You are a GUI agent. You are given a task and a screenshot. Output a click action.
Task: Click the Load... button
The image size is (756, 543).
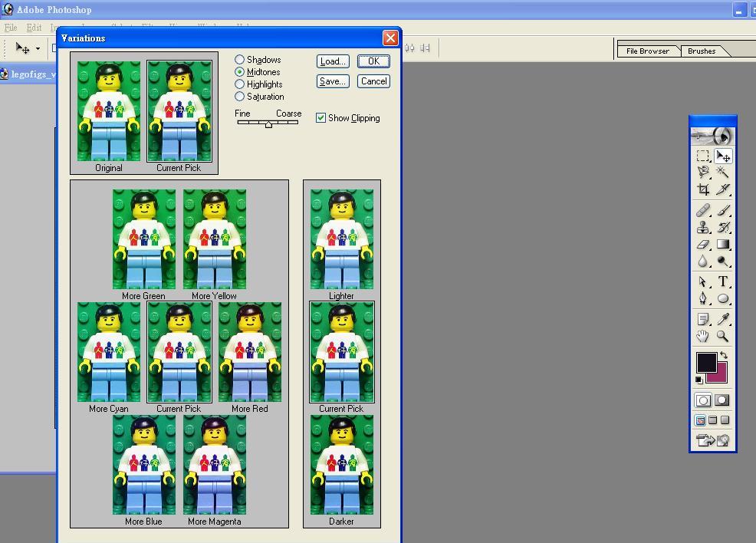(333, 61)
